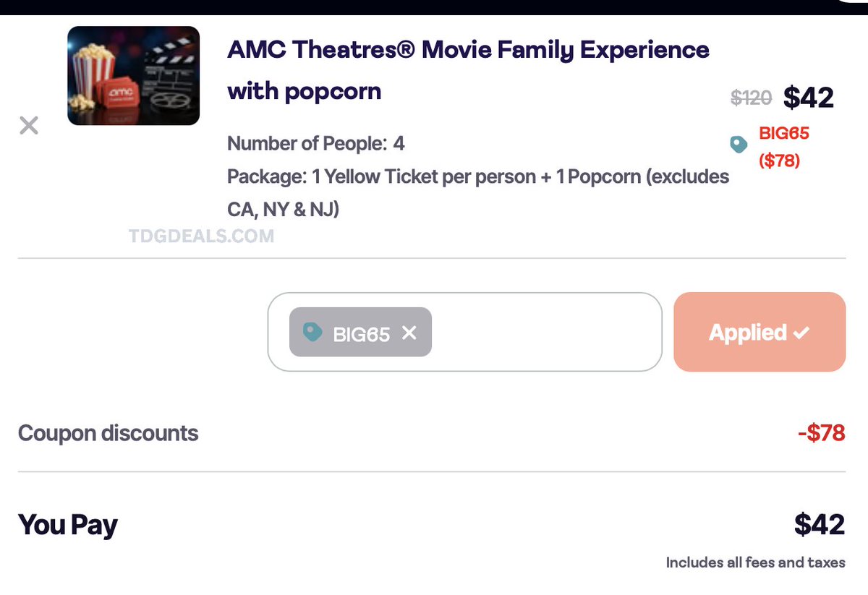Click the tag icon inside the BIG65 chip
The width and height of the screenshot is (868, 595).
[312, 332]
